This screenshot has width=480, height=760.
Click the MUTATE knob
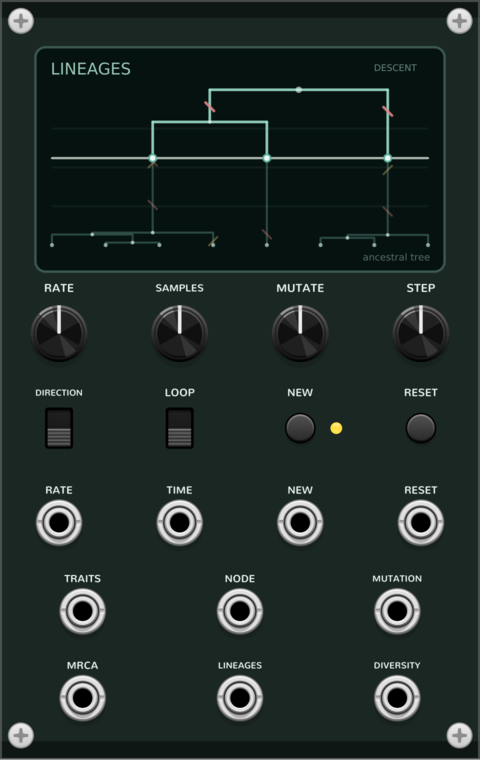[300, 333]
